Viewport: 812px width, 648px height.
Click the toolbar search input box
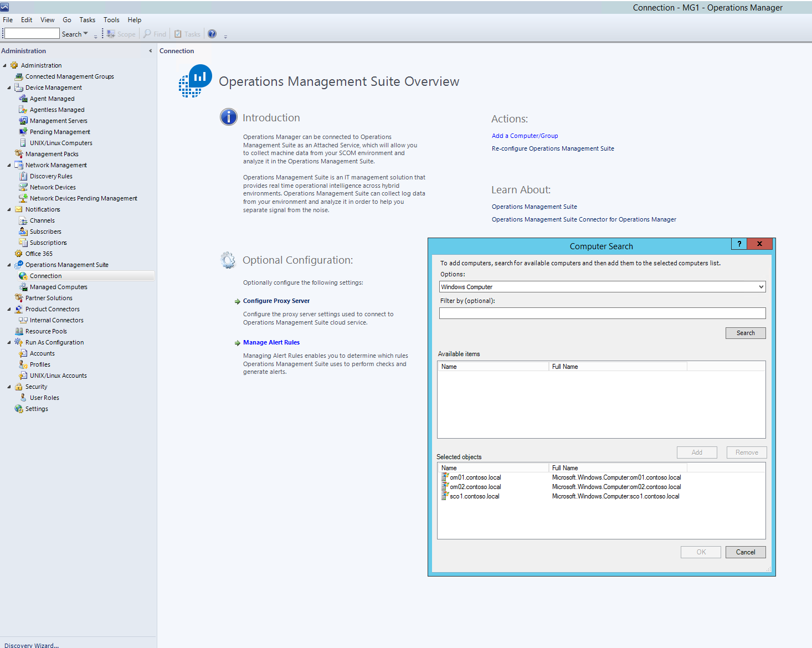pyautogui.click(x=32, y=34)
